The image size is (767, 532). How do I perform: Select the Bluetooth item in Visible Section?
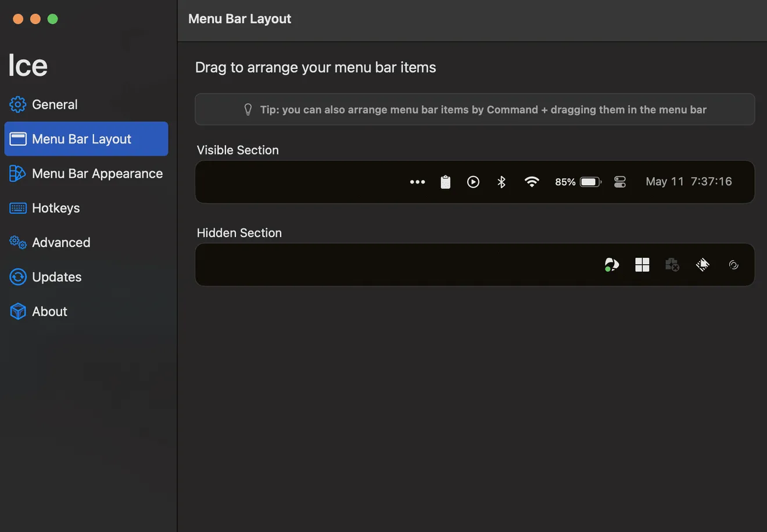(501, 182)
